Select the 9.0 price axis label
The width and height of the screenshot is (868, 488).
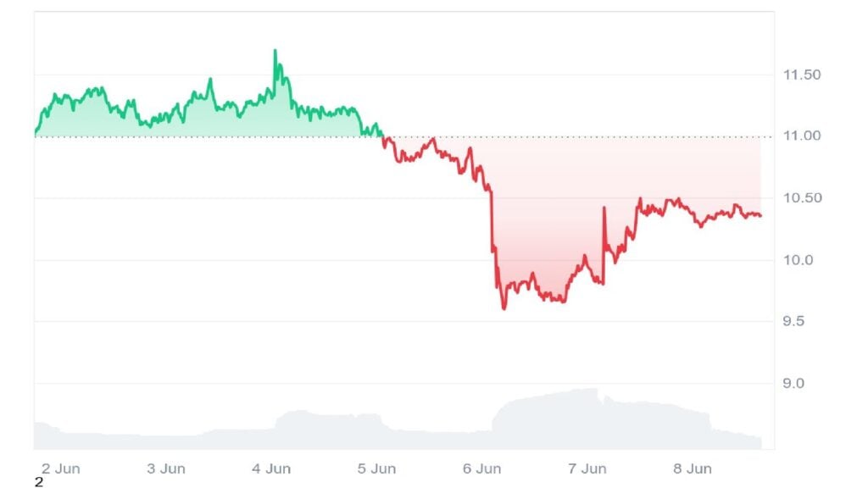[796, 383]
